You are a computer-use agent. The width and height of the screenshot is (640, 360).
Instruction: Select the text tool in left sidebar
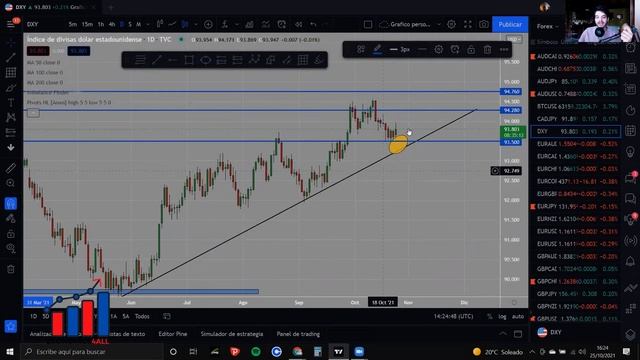click(11, 102)
